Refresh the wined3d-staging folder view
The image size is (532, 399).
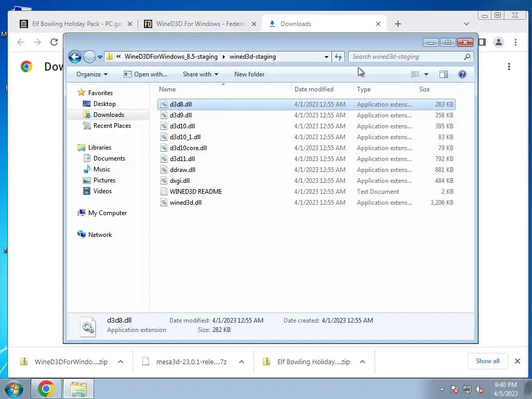click(x=338, y=57)
